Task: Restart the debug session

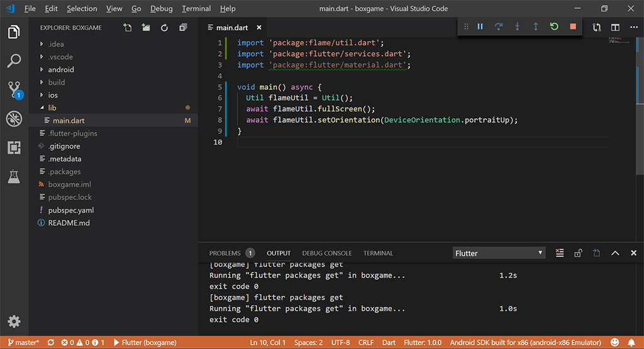Action: (x=554, y=27)
